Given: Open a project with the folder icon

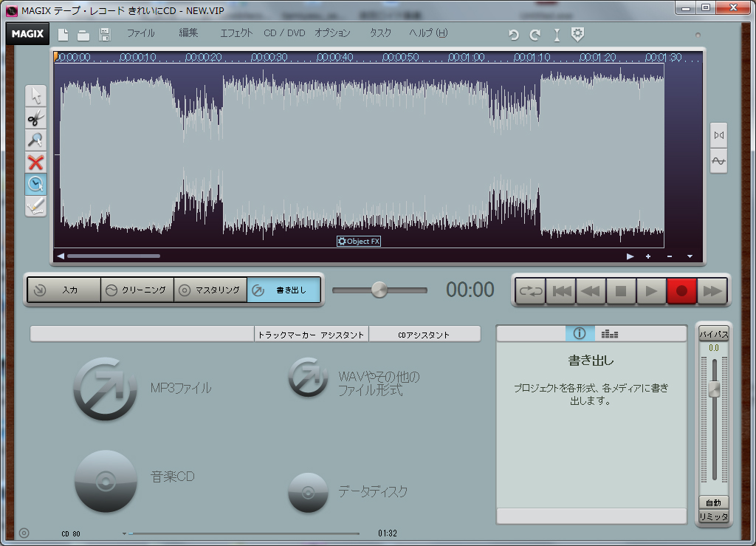Looking at the screenshot, I should click(x=83, y=35).
